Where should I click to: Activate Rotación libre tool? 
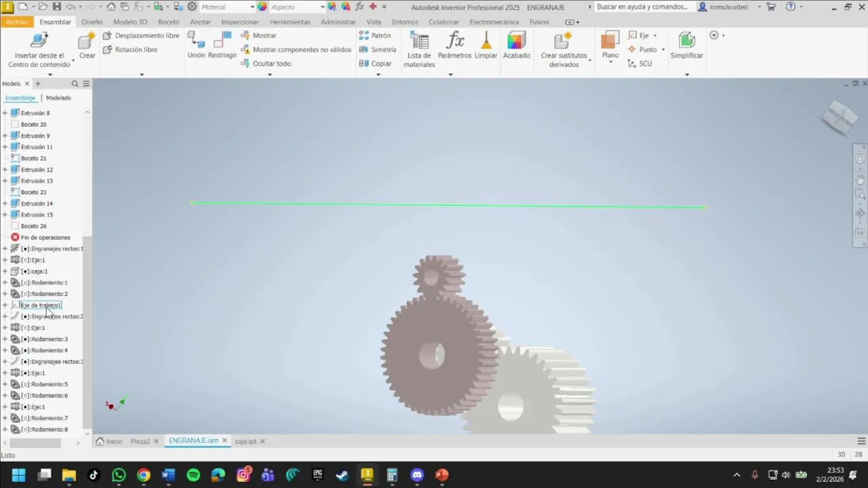pos(130,49)
